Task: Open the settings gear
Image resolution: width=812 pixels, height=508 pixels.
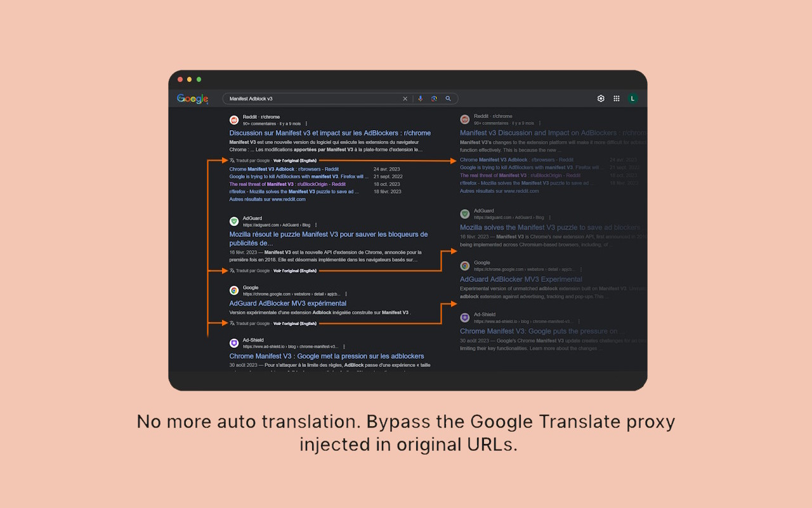Action: click(601, 98)
